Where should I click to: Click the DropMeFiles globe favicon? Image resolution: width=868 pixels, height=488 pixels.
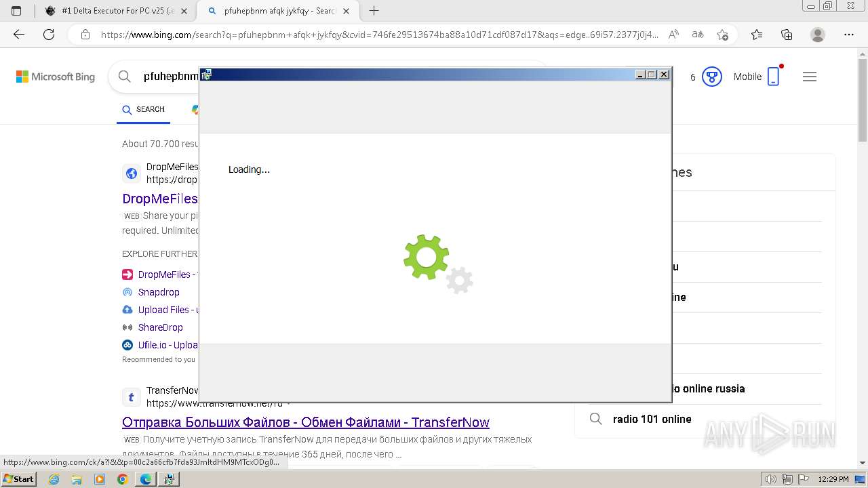132,173
